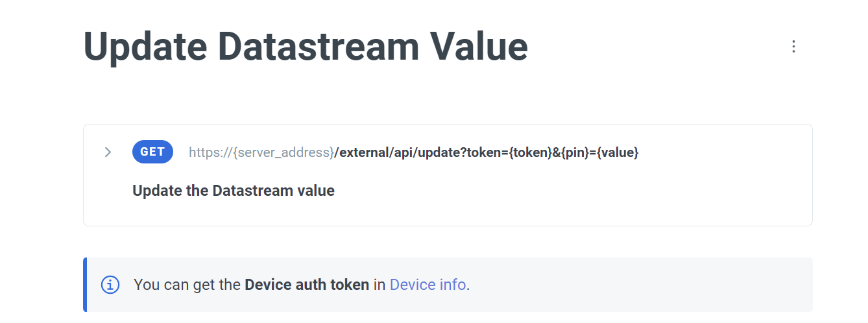Click the Update Datastream Value page heading

coord(306,47)
